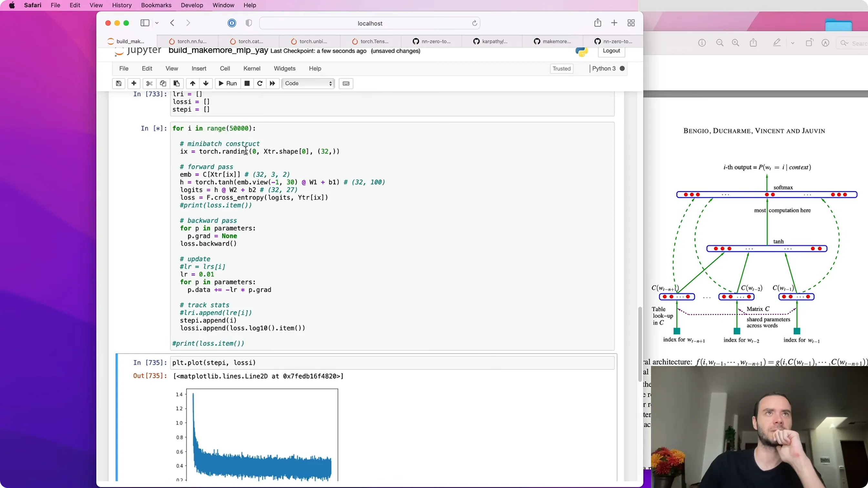Screen dimensions: 868x488
Task: Click 1Password extension icon in Safari
Action: (232, 23)
